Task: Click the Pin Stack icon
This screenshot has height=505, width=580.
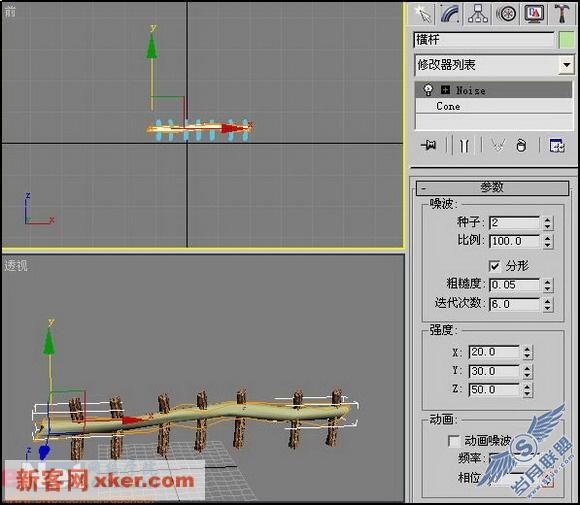Action: (429, 145)
